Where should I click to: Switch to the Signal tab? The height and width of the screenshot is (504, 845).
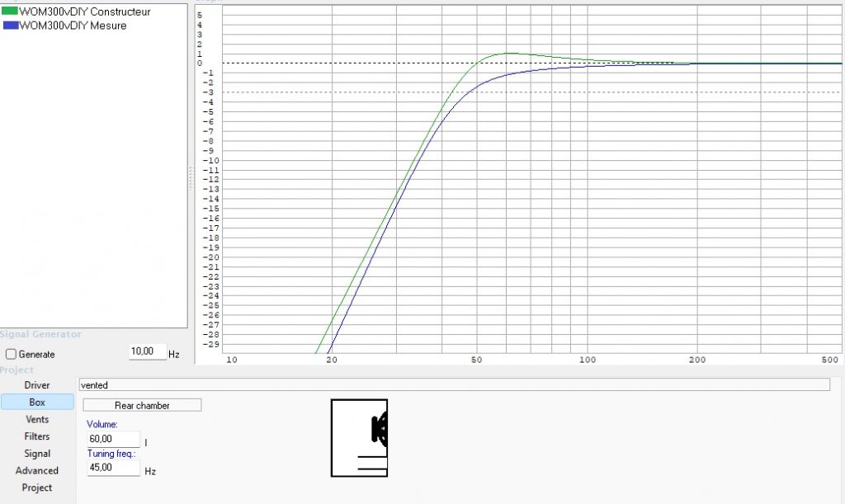click(x=37, y=454)
